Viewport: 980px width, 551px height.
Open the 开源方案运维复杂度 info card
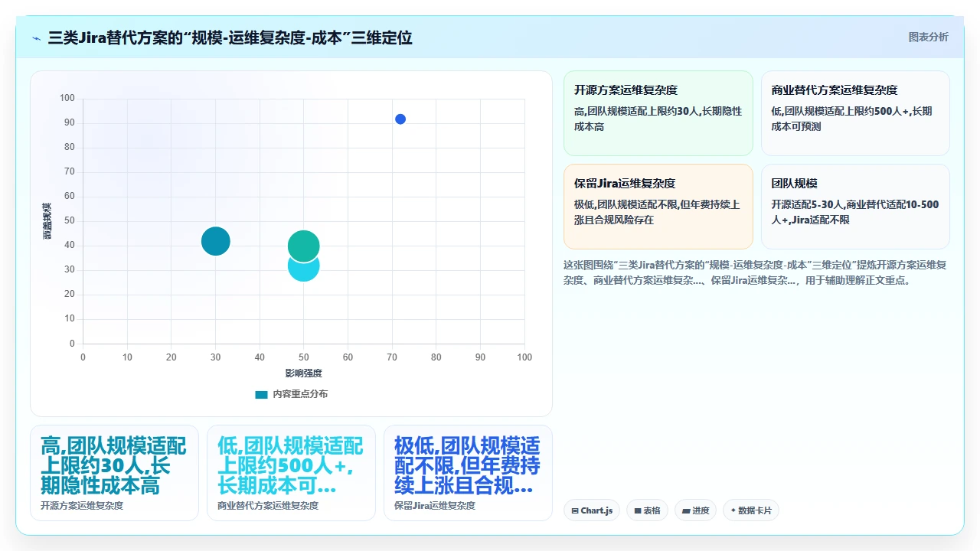[658, 113]
